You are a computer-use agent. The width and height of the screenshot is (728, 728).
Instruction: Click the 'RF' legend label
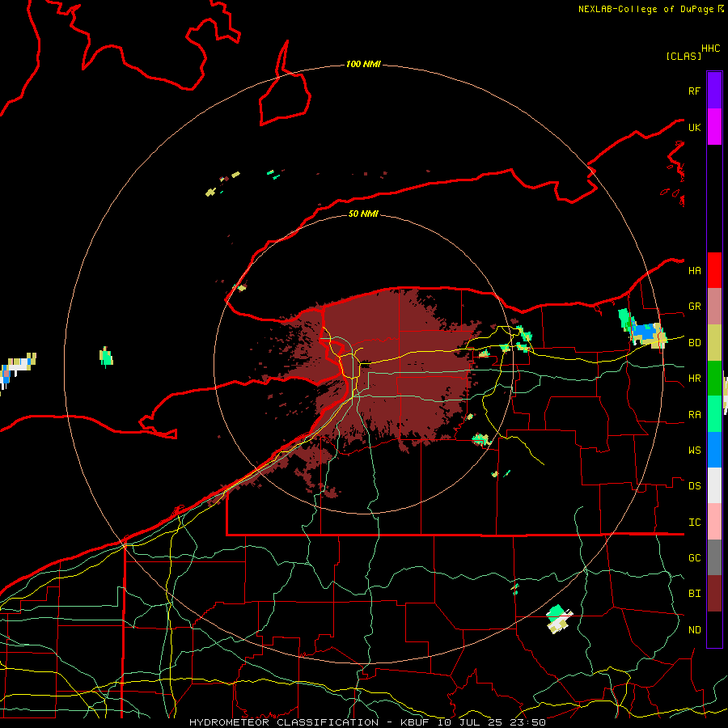point(694,91)
